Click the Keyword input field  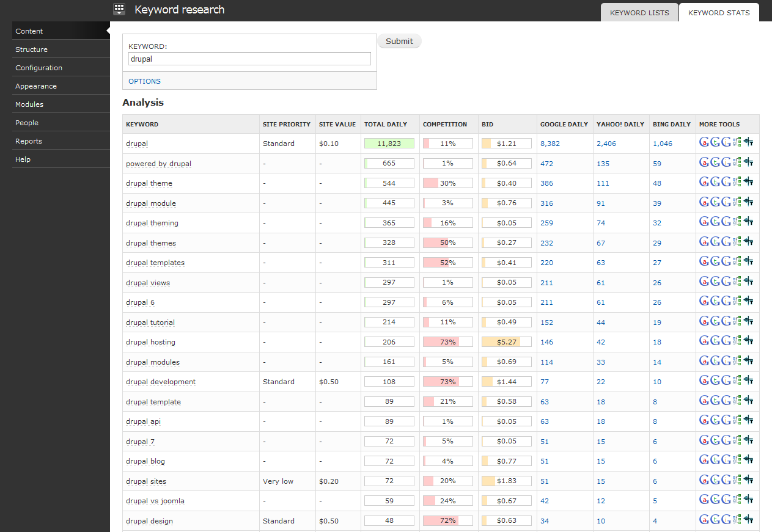click(249, 59)
